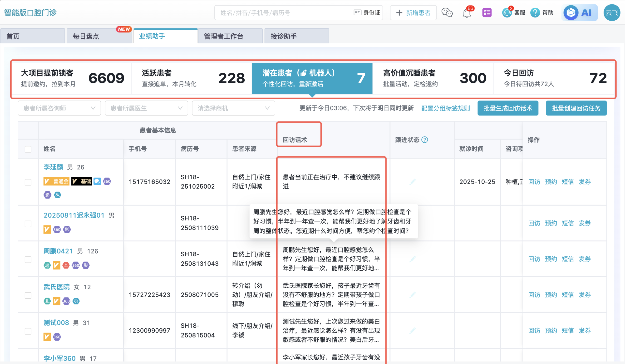625x364 pixels.
Task: Open the 患者所属咨询师 dropdown
Action: click(x=59, y=108)
